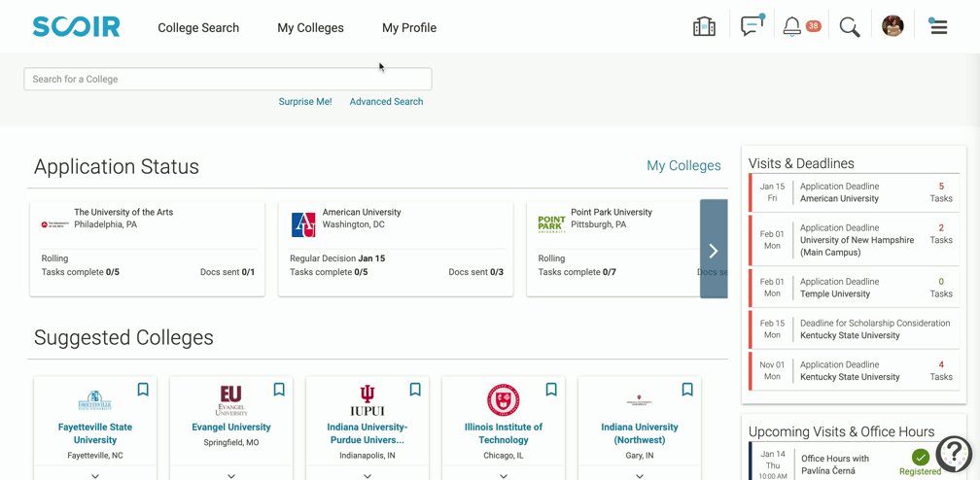Click the Visits & Deadlines heading

(x=801, y=164)
